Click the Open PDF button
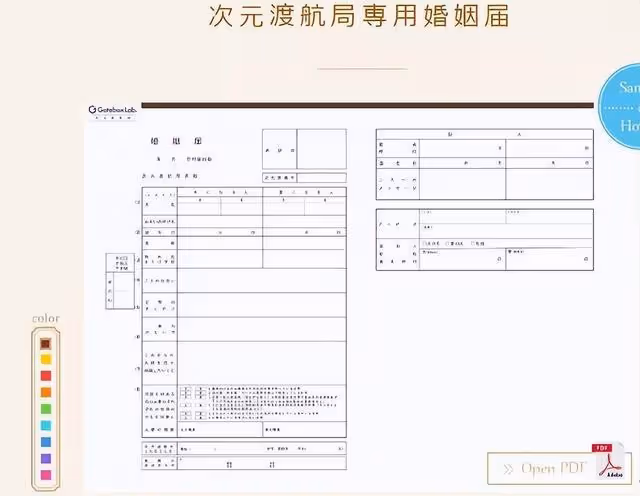The image size is (640, 496). coord(559,468)
